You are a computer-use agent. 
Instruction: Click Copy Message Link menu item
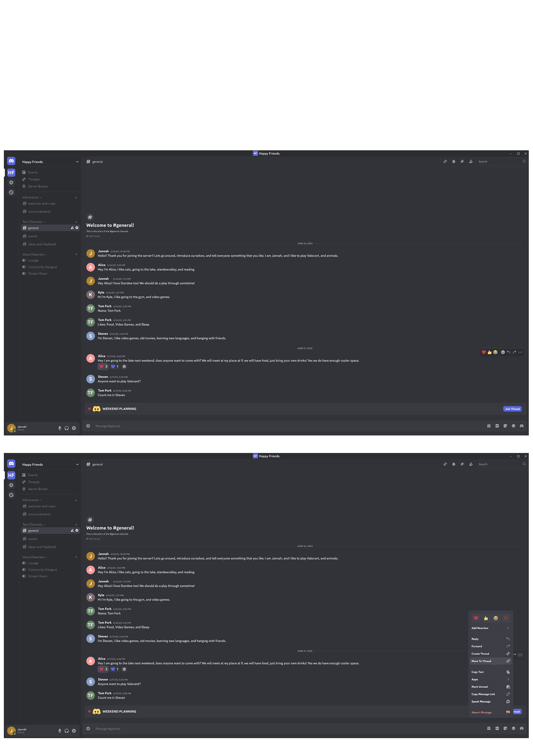pos(491,694)
